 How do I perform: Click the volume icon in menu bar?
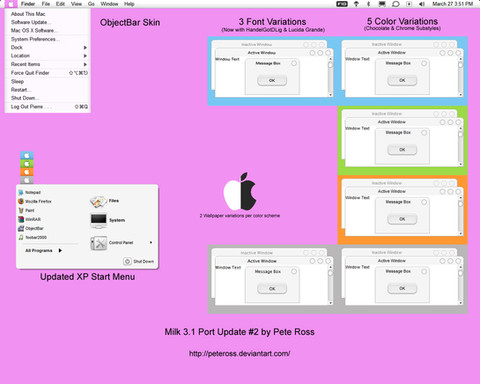[422, 4]
